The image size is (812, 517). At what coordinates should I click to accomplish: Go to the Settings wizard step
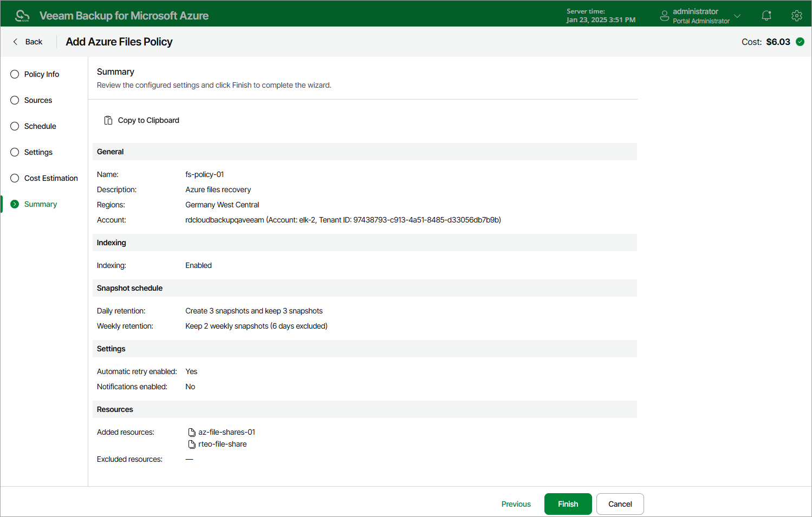point(38,152)
